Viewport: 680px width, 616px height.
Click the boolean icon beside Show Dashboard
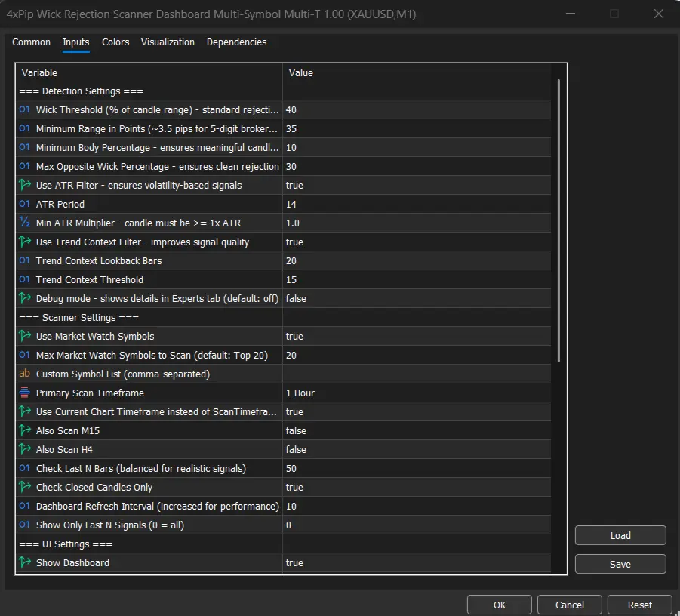coord(24,563)
